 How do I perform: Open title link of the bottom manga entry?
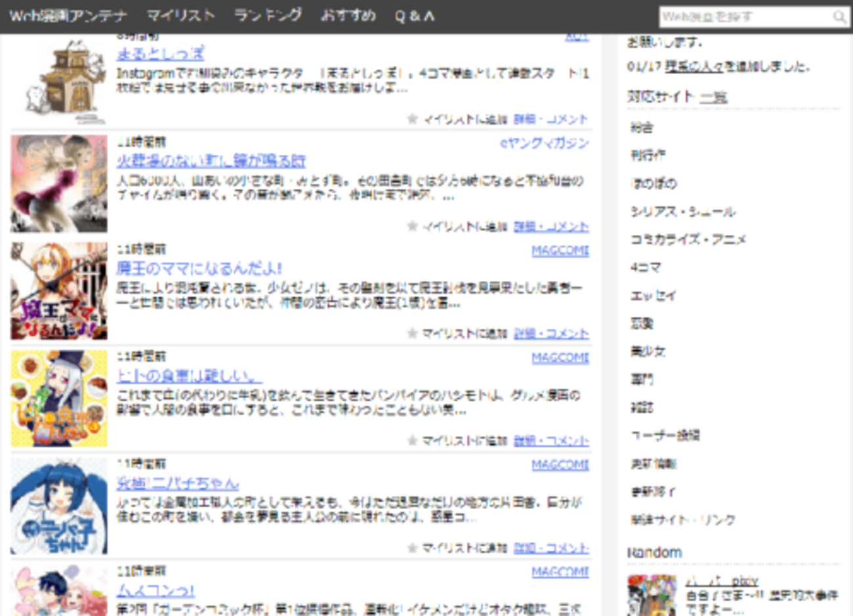click(x=156, y=590)
